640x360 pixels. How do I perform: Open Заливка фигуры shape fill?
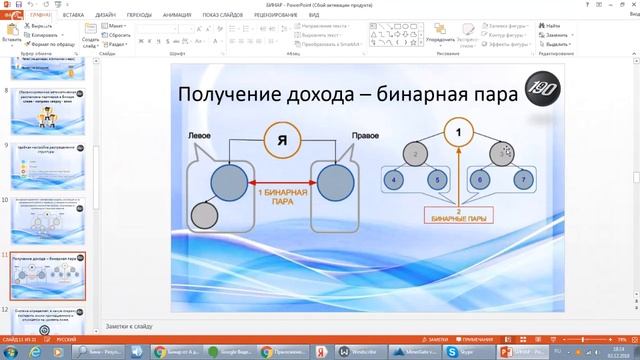tap(505, 26)
